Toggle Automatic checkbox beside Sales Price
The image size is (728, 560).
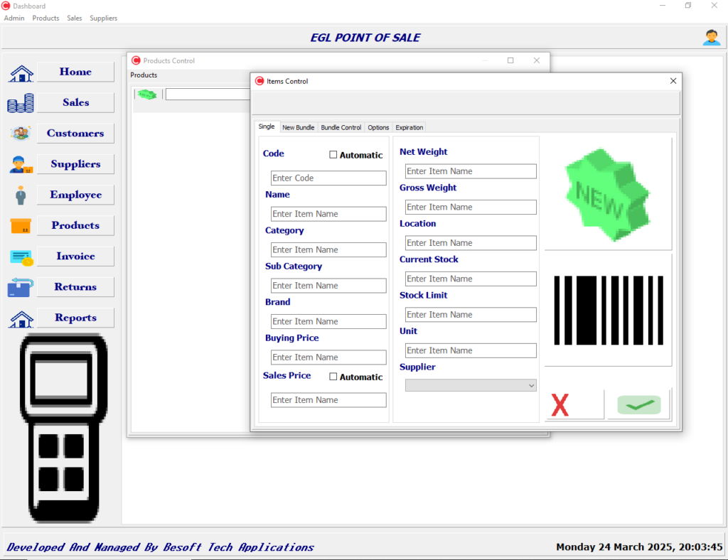pyautogui.click(x=333, y=377)
